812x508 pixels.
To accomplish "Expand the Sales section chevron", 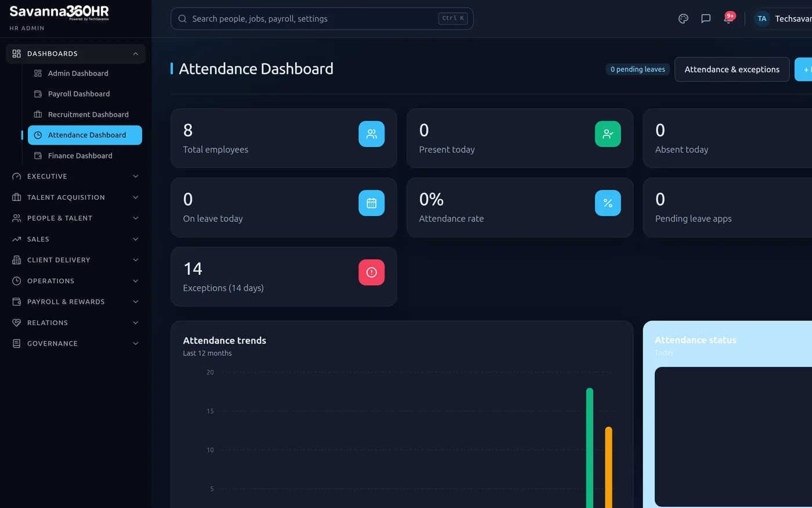I will click(136, 239).
